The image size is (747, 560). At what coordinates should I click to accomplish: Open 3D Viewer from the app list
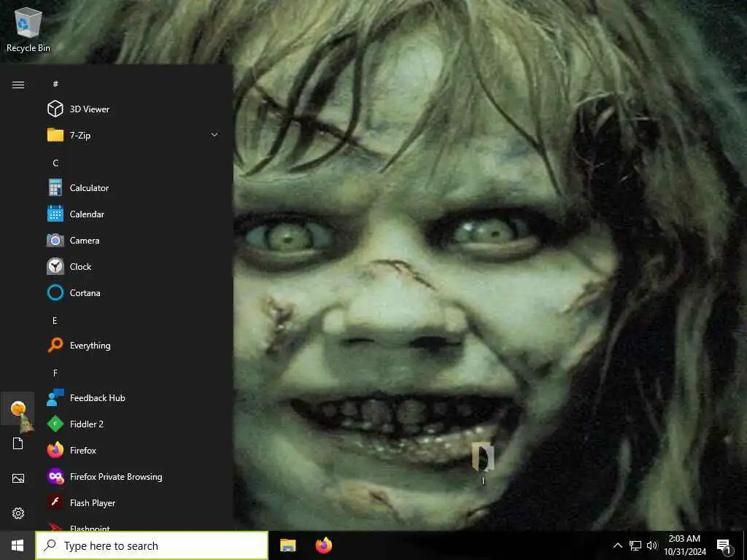(x=133, y=109)
